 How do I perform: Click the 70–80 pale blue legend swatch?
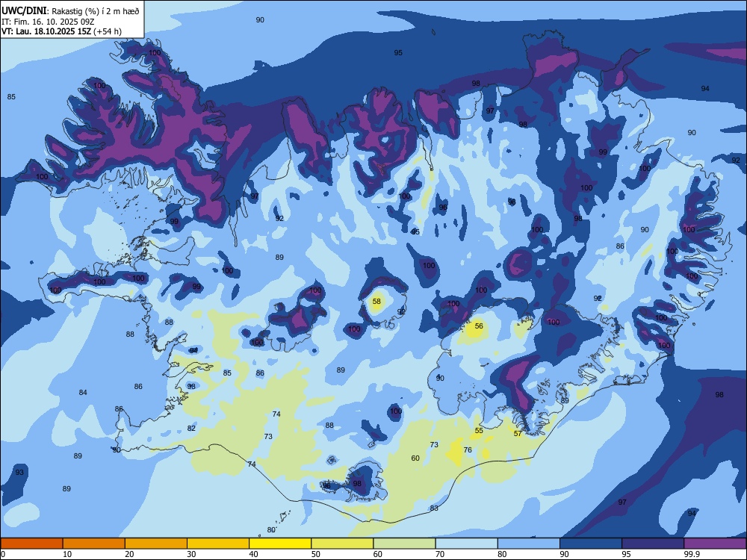pos(466,544)
